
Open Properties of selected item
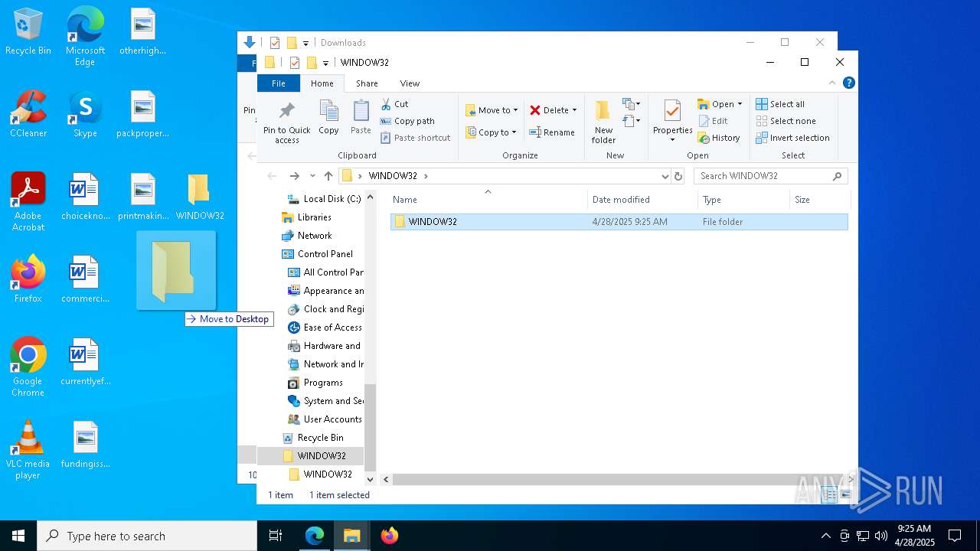672,120
